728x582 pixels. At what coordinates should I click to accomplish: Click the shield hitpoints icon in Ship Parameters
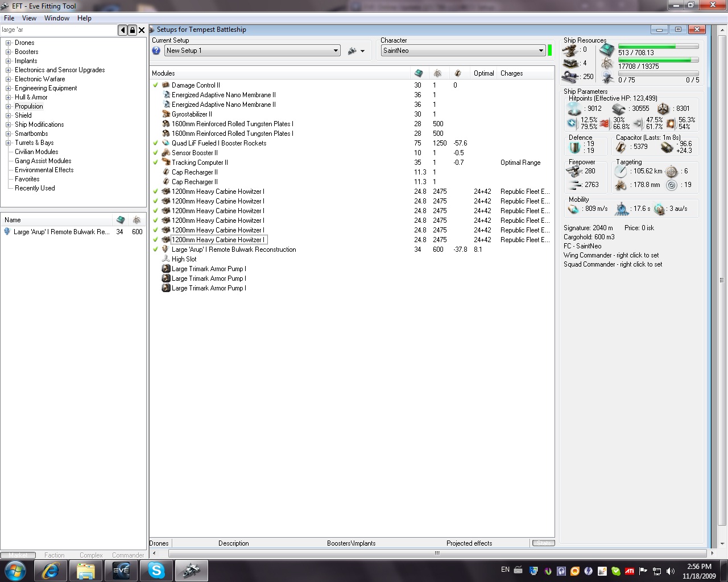(574, 109)
